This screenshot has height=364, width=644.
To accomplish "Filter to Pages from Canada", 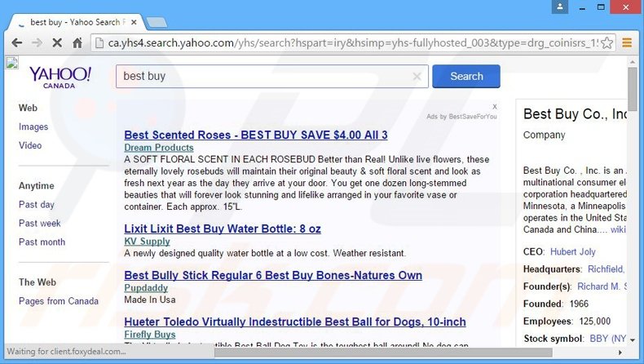I will pyautogui.click(x=59, y=301).
